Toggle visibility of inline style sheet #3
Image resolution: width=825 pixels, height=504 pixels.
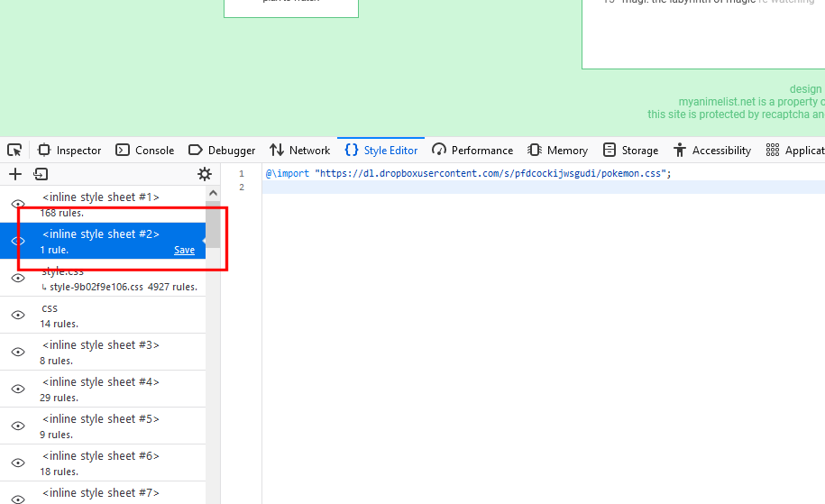18,352
